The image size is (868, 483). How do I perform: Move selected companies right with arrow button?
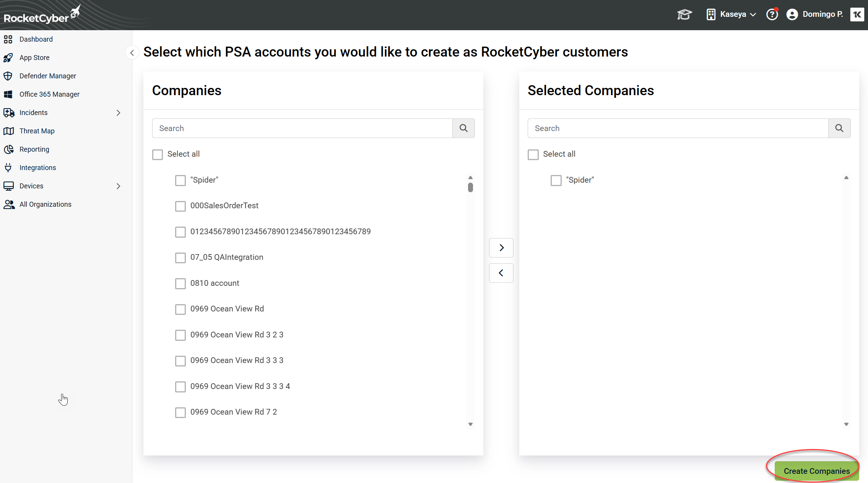pyautogui.click(x=501, y=248)
